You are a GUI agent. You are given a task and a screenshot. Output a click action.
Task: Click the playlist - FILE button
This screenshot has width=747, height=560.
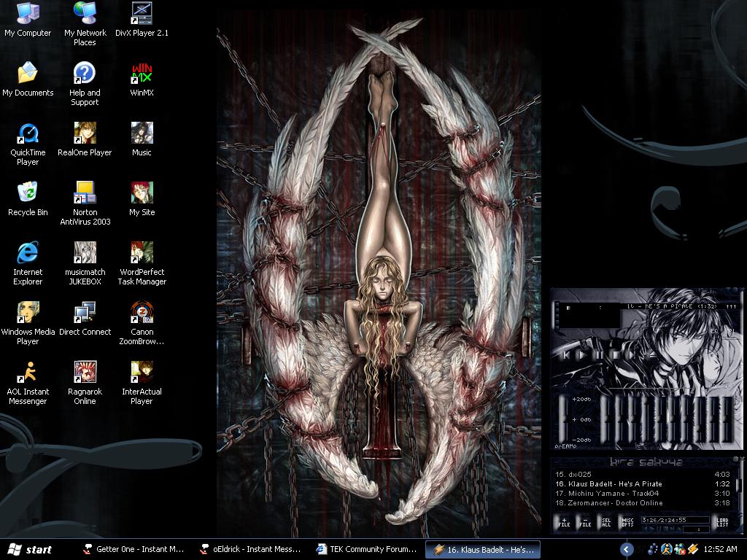point(585,522)
